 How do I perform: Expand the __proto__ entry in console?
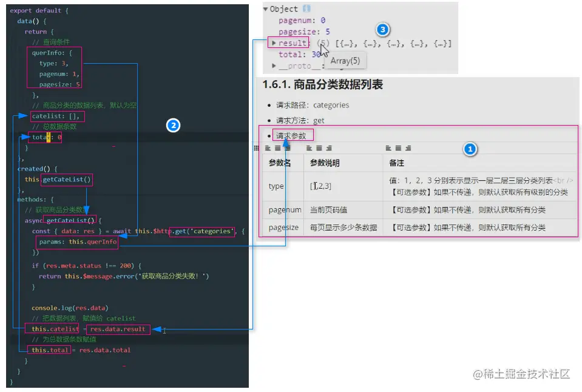point(274,66)
